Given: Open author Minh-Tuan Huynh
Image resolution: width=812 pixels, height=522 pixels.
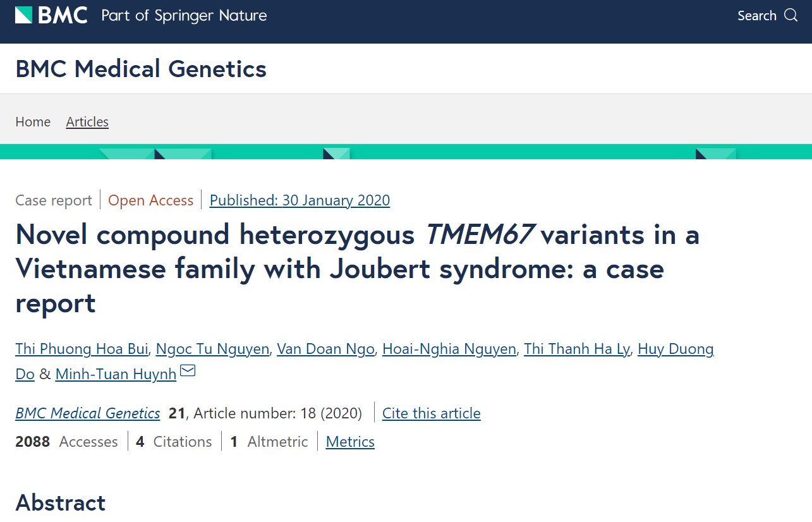Looking at the screenshot, I should click(x=116, y=374).
